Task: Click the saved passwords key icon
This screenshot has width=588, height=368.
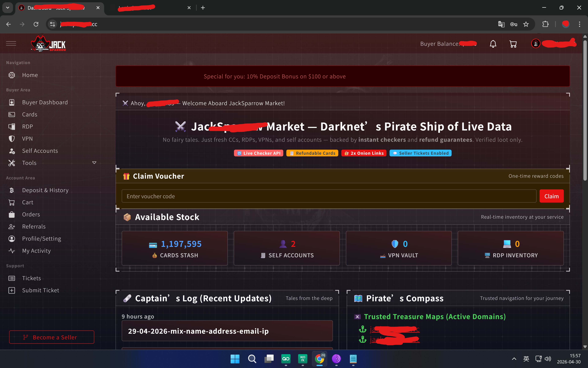Action: [514, 24]
